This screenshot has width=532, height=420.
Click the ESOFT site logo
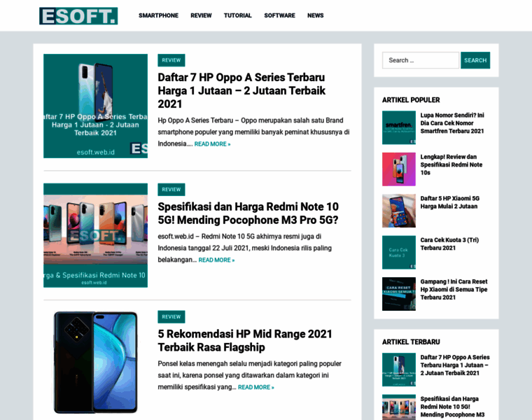tap(78, 16)
